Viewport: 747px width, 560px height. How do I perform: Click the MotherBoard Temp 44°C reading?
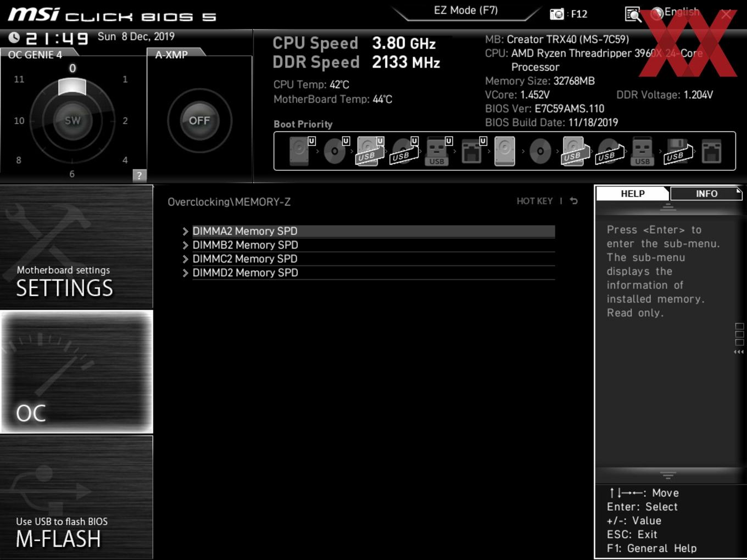click(x=333, y=99)
